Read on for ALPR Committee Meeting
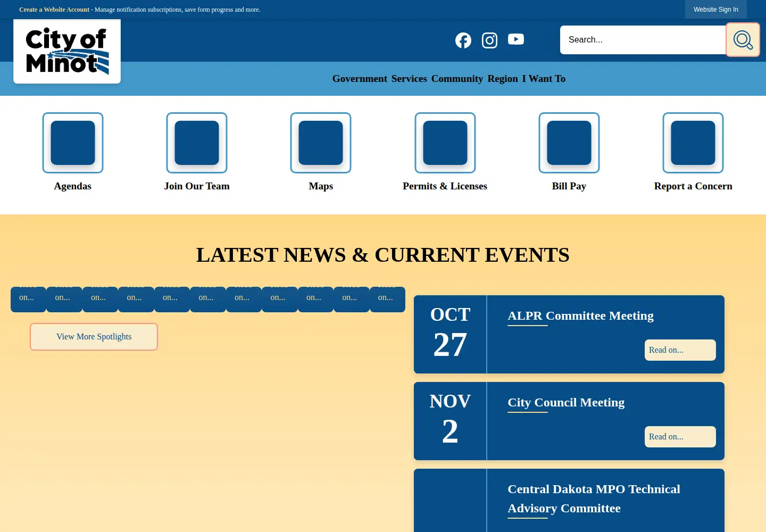The height and width of the screenshot is (532, 766). (x=680, y=350)
